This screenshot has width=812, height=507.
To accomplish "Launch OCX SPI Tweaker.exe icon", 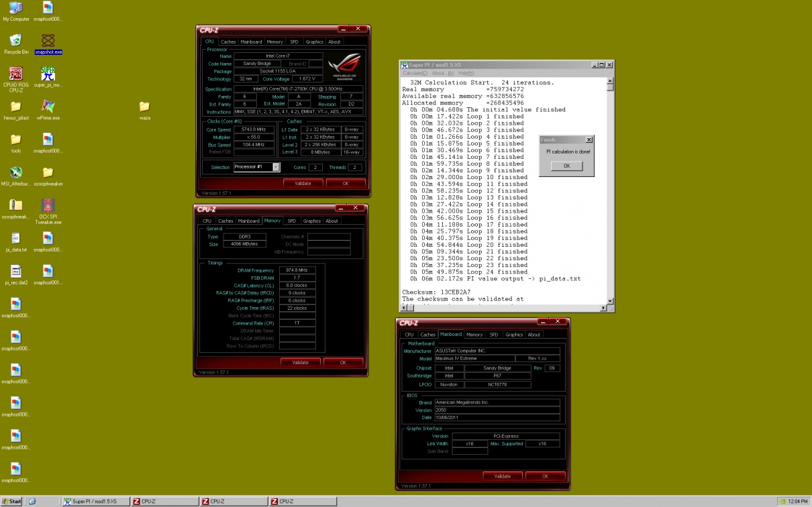I will (48, 206).
